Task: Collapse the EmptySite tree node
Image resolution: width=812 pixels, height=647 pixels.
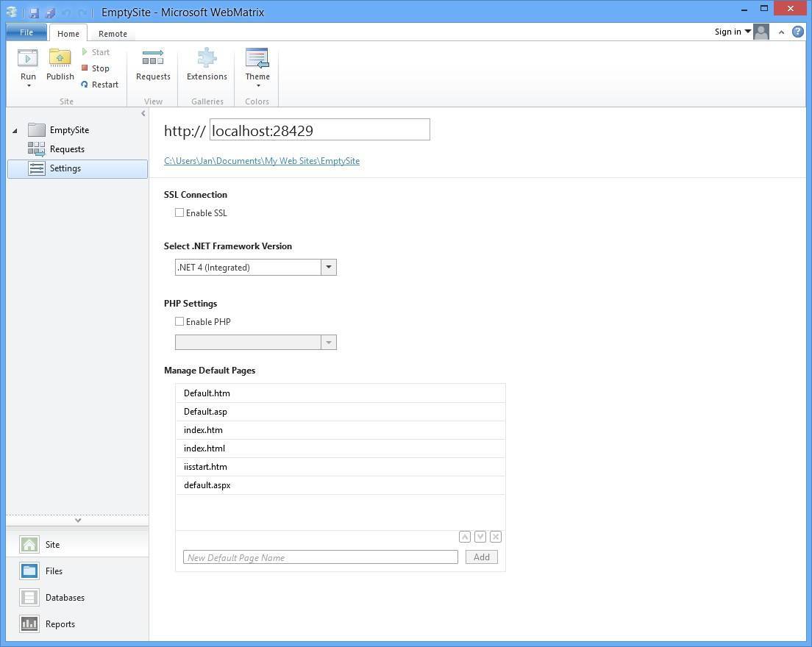Action: [15, 130]
